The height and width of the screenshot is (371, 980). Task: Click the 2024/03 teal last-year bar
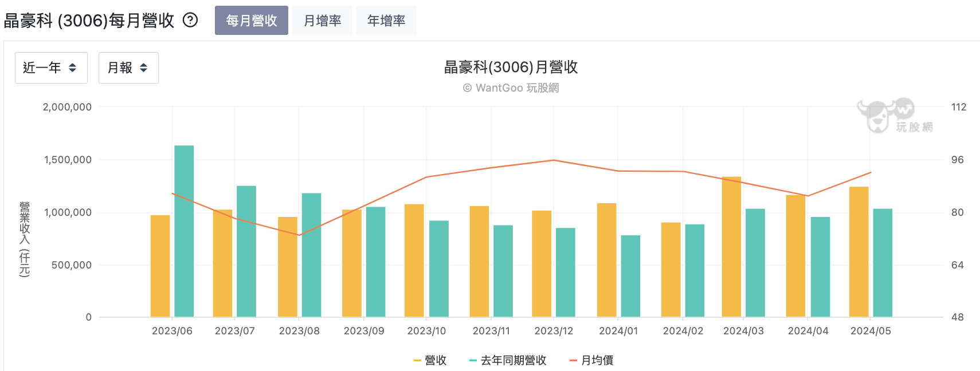(755, 263)
